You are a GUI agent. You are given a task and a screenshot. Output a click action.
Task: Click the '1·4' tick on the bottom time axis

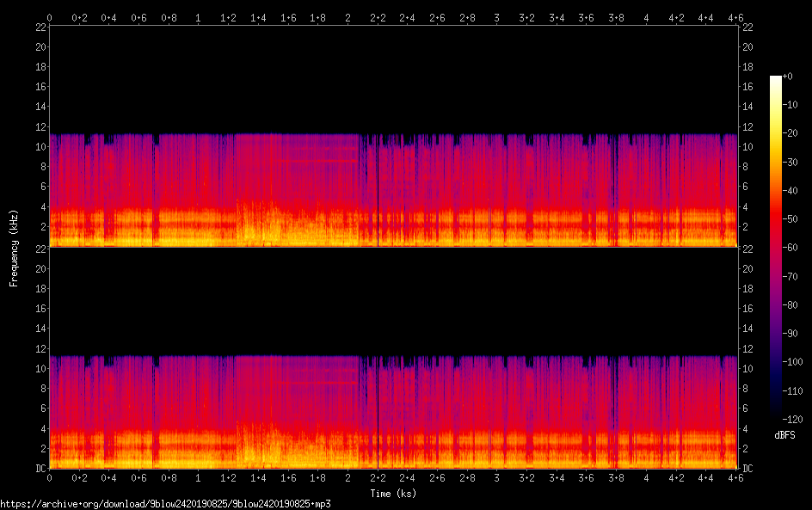(x=258, y=478)
